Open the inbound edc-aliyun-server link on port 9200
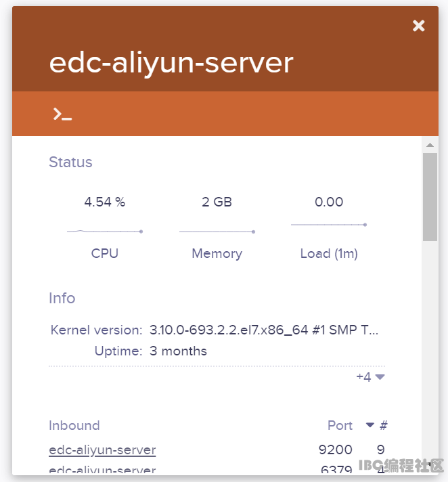Screen dimensions: 448x482 (x=102, y=450)
